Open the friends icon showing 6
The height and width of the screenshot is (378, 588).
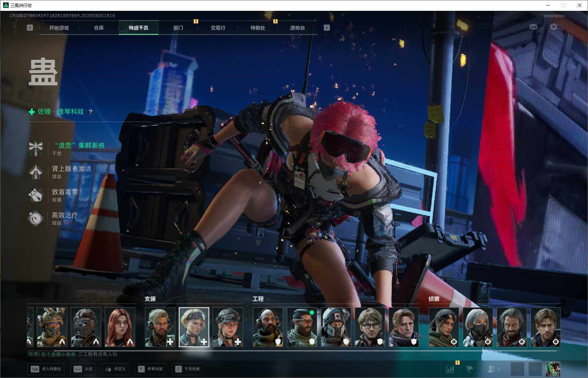(x=493, y=369)
